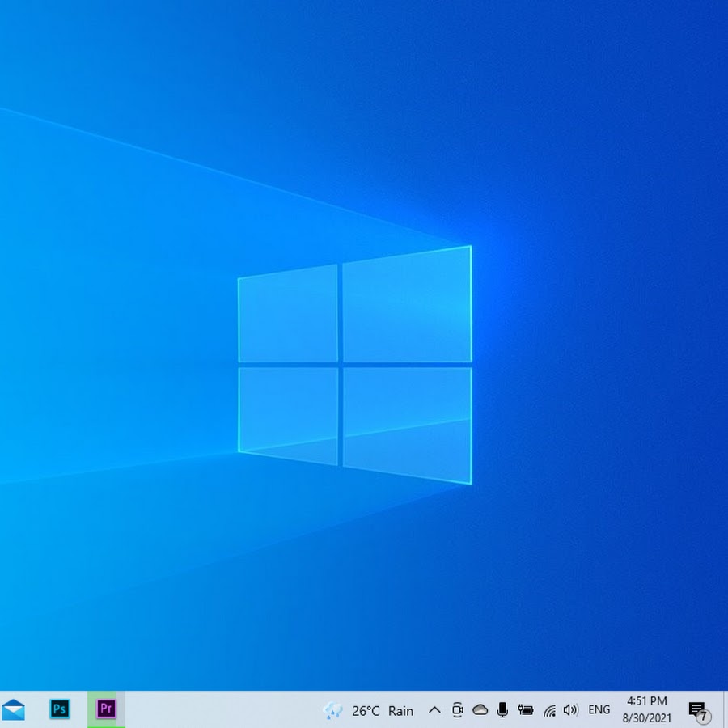This screenshot has height=728, width=728.
Task: Click empty desktop area above the logo
Action: point(356,121)
